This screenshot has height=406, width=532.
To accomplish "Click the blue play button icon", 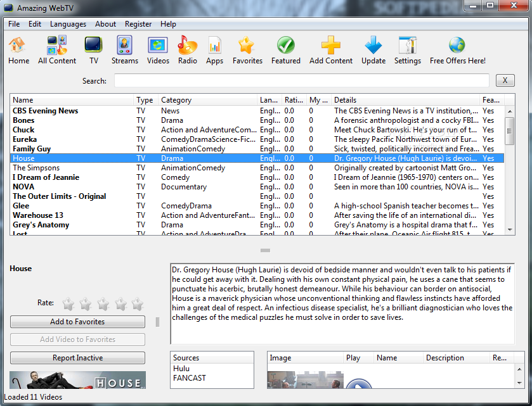I will (359, 384).
